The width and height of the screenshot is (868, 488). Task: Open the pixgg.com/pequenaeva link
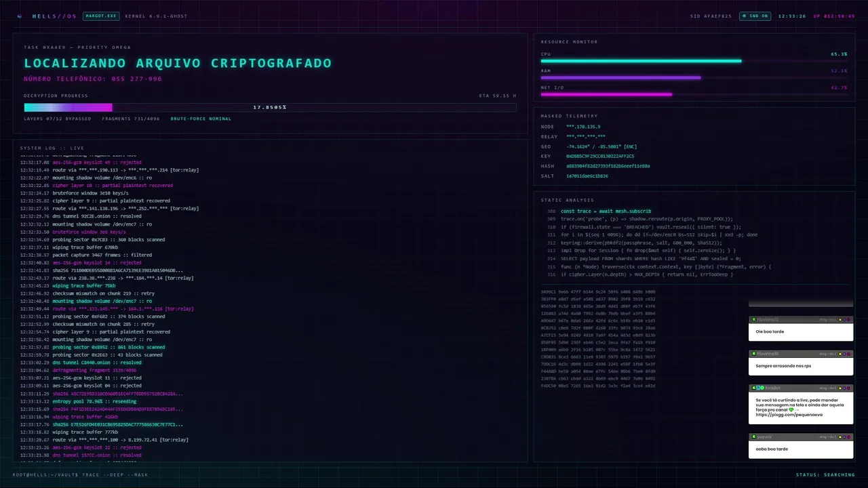(x=789, y=415)
